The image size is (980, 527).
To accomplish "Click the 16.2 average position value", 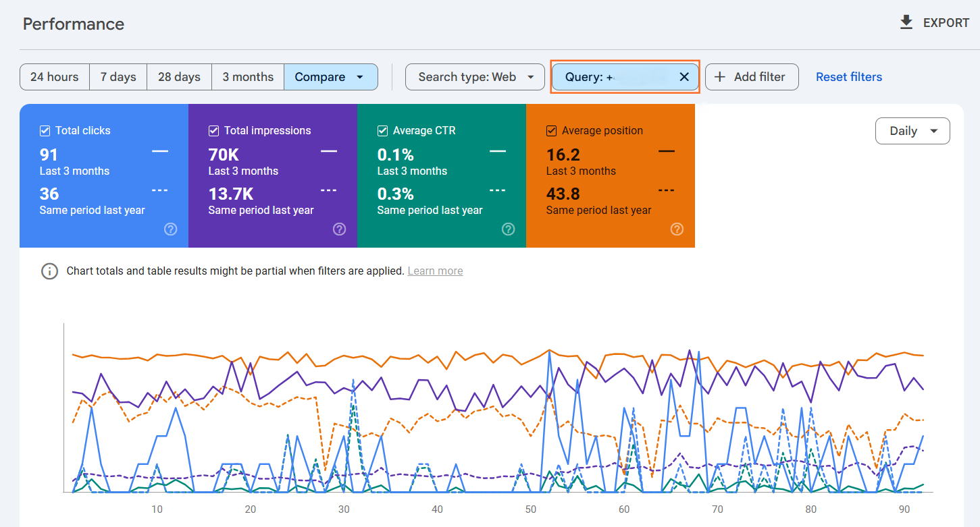I will click(x=563, y=155).
